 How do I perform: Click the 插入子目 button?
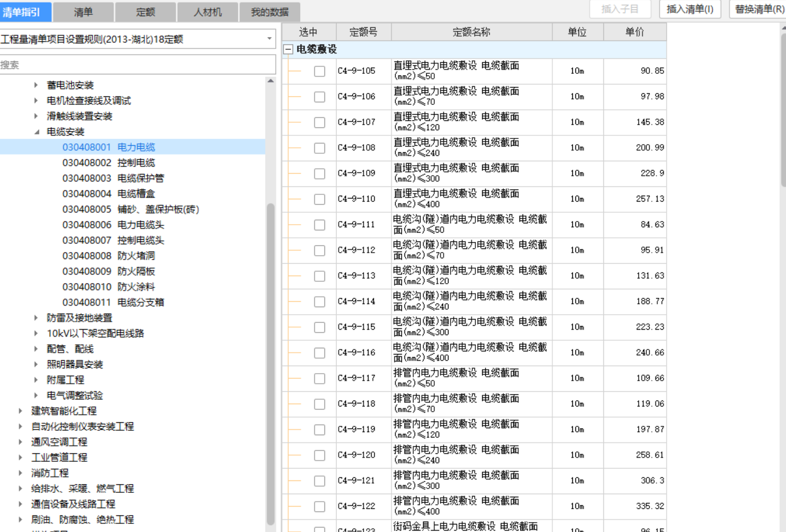coord(620,9)
